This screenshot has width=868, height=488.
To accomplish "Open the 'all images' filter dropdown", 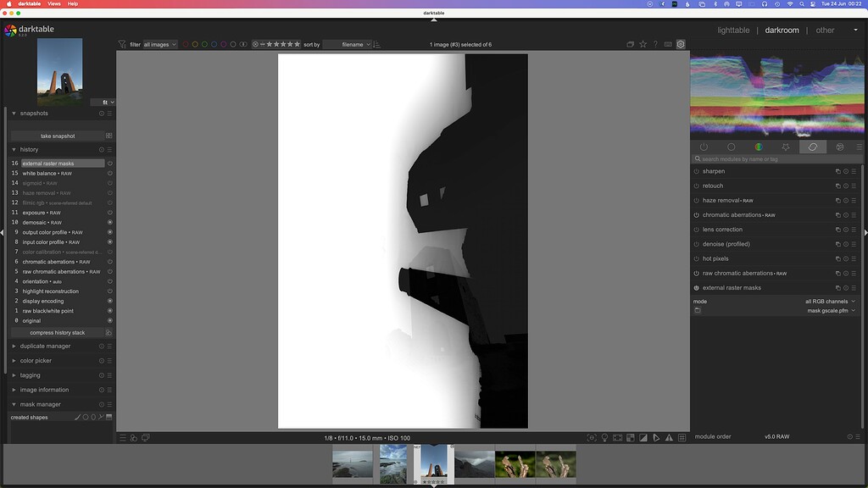I will point(158,44).
